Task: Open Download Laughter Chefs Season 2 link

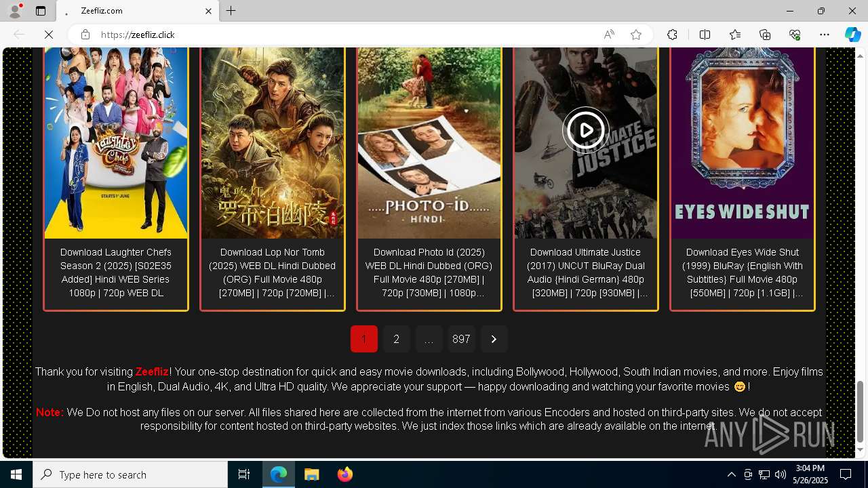Action: [x=116, y=272]
